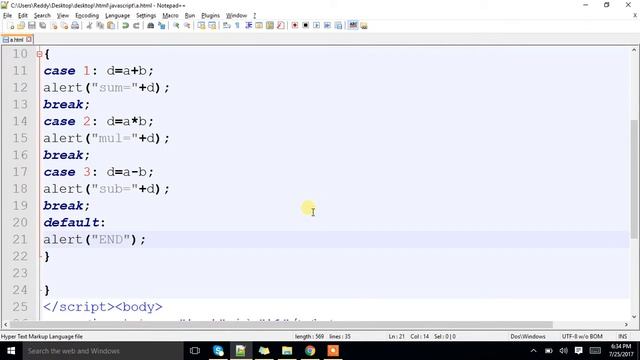Click the UTF-8 w/o BOM encoding status
This screenshot has height=360, width=640.
pyautogui.click(x=582, y=336)
